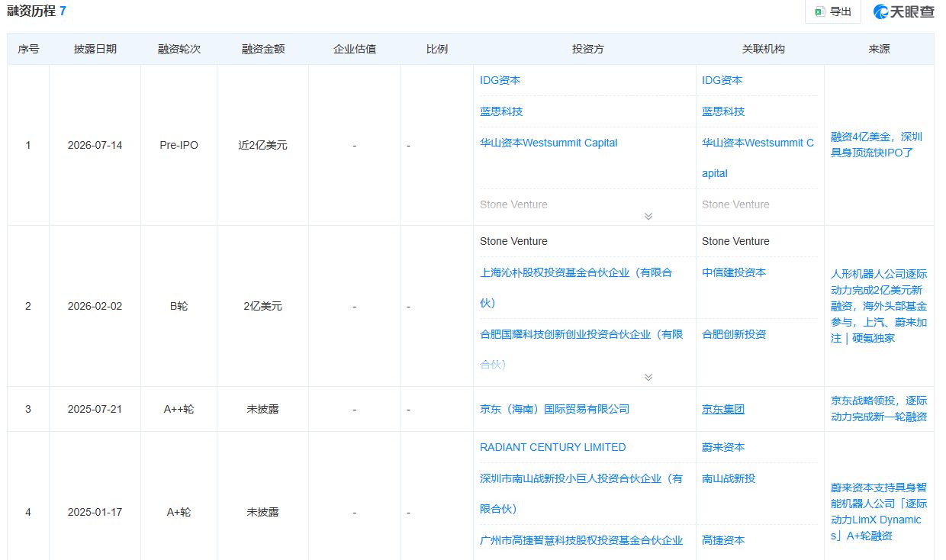Click the date cell 2026-07-14

[95, 145]
